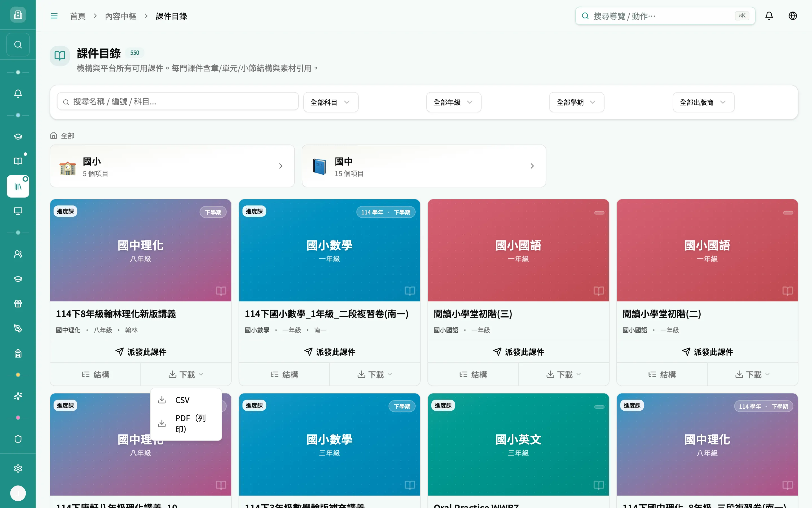Open the sparkles AI sidebar icon
This screenshot has height=508, width=812.
pyautogui.click(x=18, y=396)
